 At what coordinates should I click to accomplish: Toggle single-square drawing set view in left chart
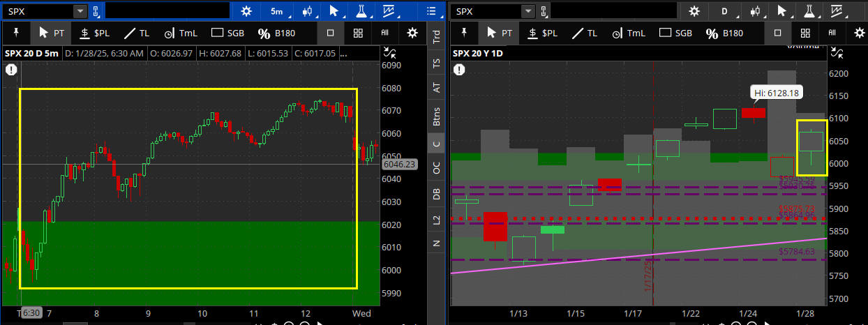[331, 33]
